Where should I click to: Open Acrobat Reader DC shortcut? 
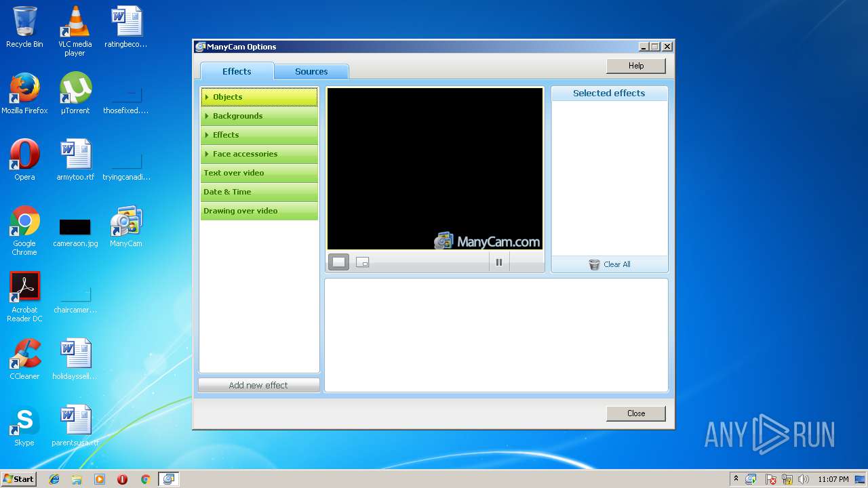(24, 298)
